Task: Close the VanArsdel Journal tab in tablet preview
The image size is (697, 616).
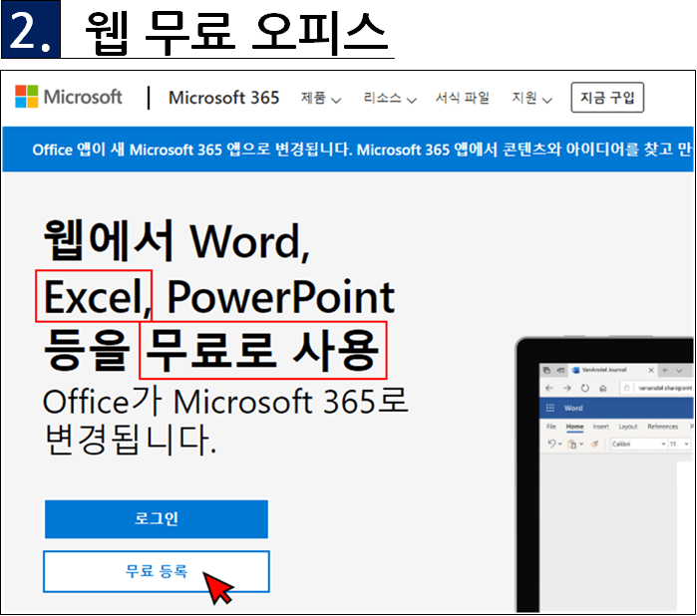Action: click(x=651, y=370)
